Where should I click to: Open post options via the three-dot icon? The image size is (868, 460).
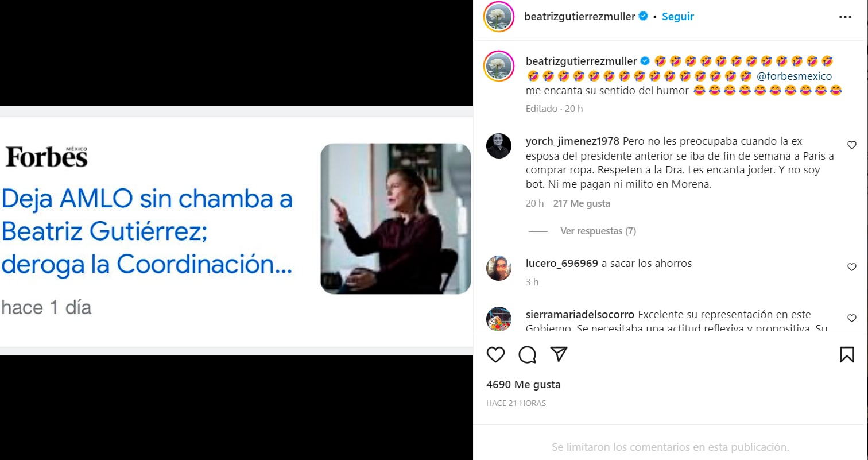coord(845,17)
